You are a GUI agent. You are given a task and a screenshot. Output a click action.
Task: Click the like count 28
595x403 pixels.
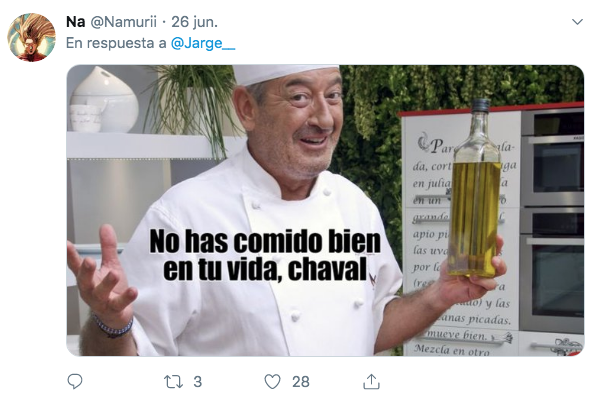click(x=301, y=382)
